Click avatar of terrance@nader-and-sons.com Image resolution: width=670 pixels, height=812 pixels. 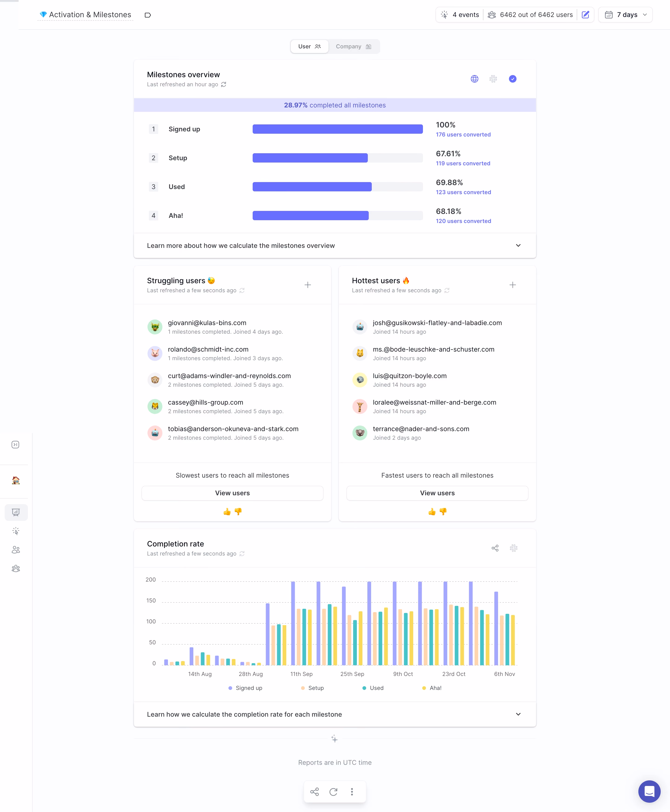(360, 433)
